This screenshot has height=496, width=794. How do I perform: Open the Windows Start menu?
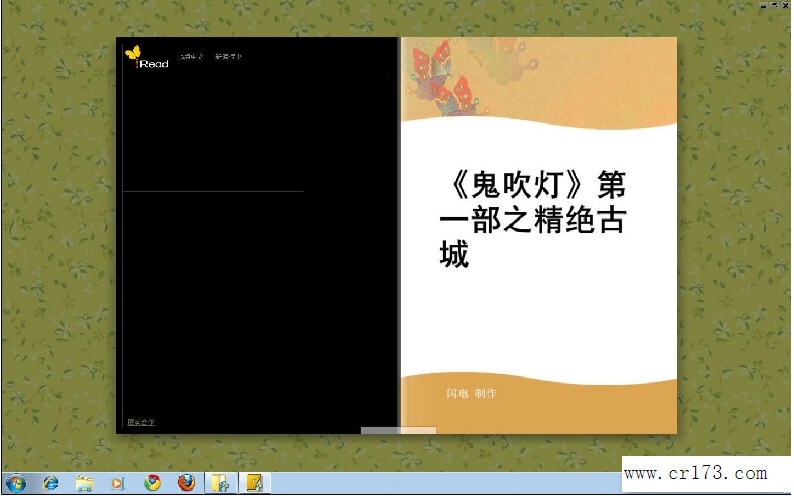coord(15,483)
